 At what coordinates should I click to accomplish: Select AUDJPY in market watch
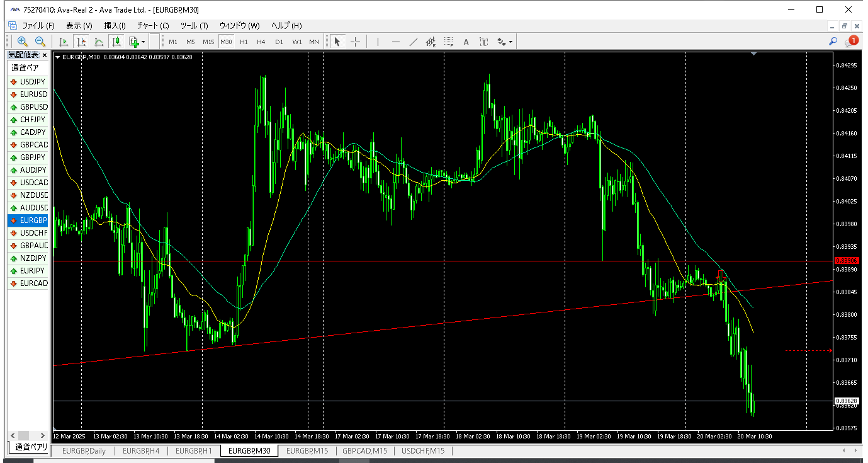[x=28, y=170]
